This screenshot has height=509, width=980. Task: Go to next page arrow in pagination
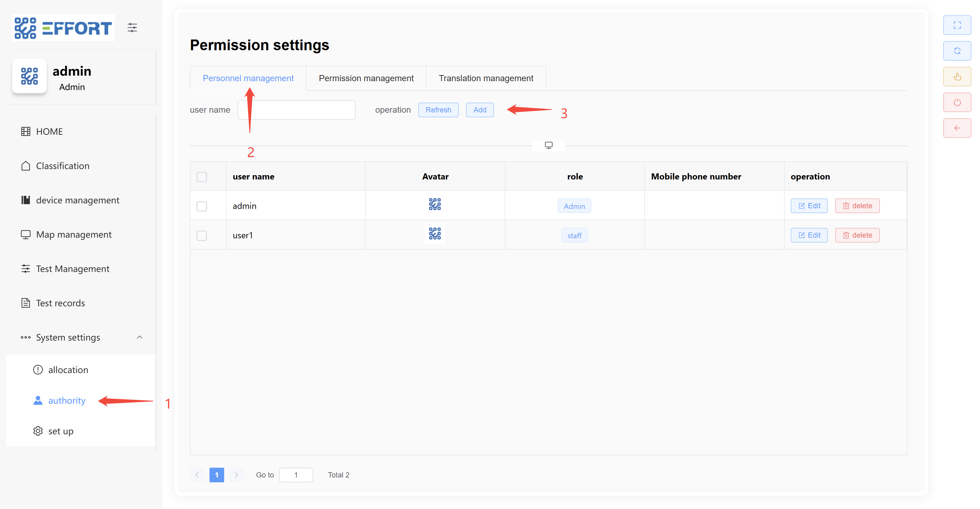coord(236,475)
